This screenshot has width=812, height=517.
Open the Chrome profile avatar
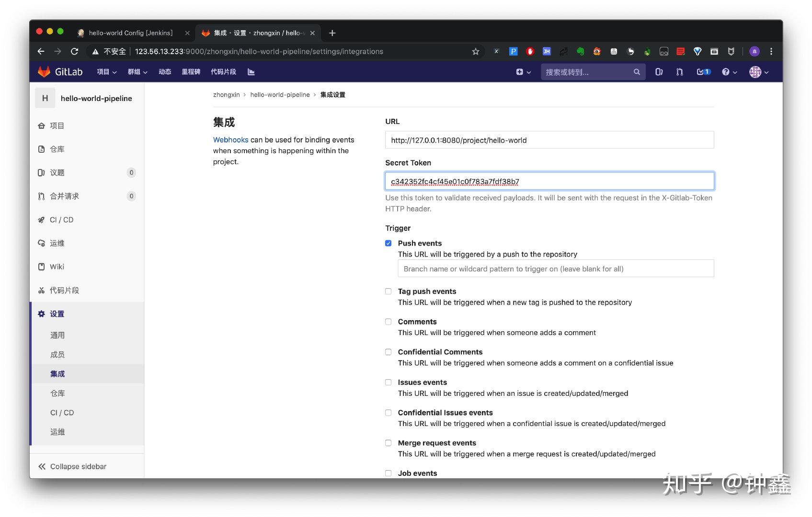coord(755,52)
